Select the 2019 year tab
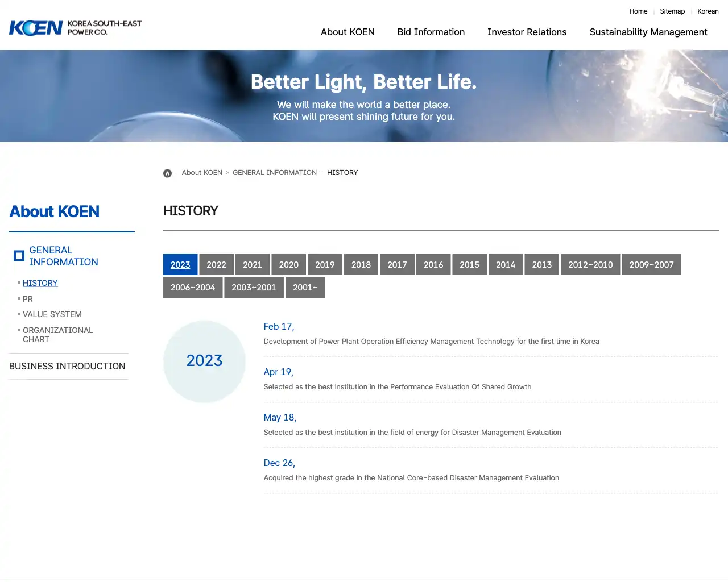This screenshot has height=582, width=728. pyautogui.click(x=325, y=264)
